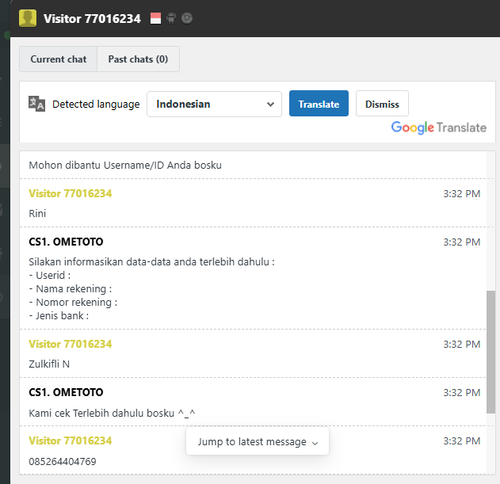Click the Indonesia flag icon in header

(x=155, y=18)
